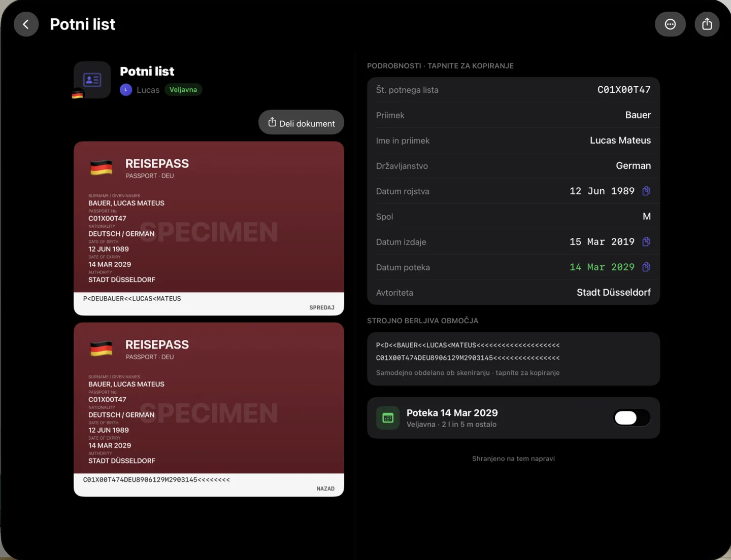Click the passport document type icon

[x=92, y=80]
